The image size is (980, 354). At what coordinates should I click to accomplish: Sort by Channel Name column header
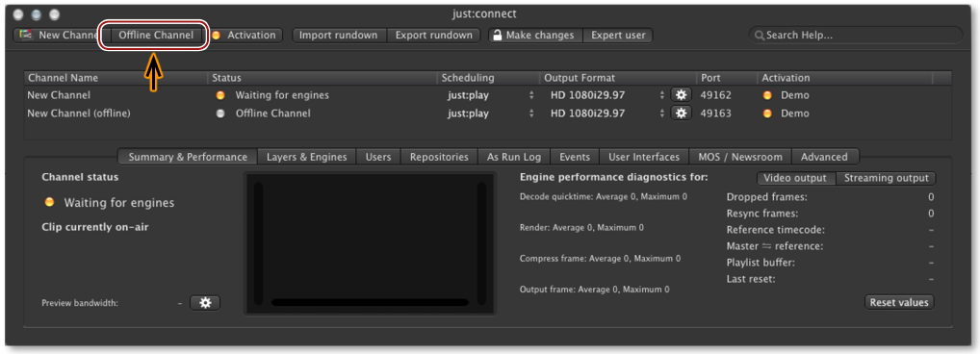pos(116,78)
